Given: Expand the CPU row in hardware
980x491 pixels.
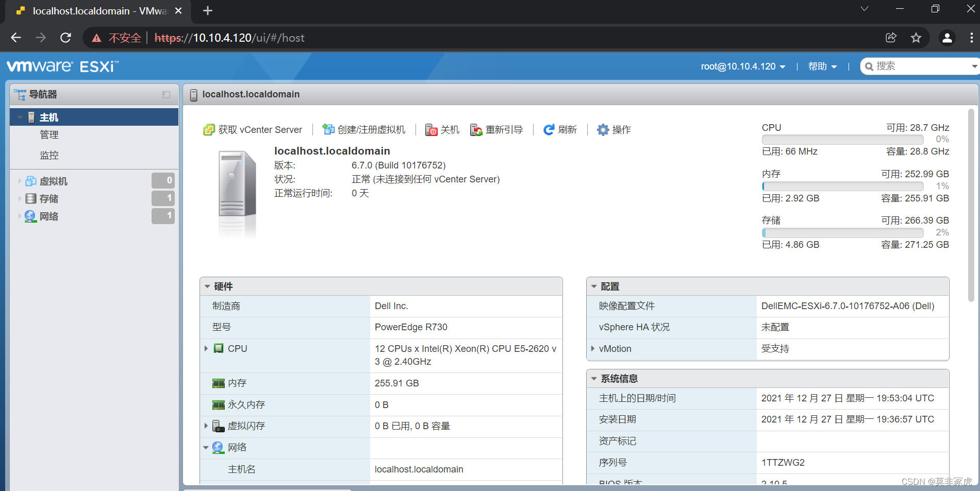Looking at the screenshot, I should tap(206, 348).
